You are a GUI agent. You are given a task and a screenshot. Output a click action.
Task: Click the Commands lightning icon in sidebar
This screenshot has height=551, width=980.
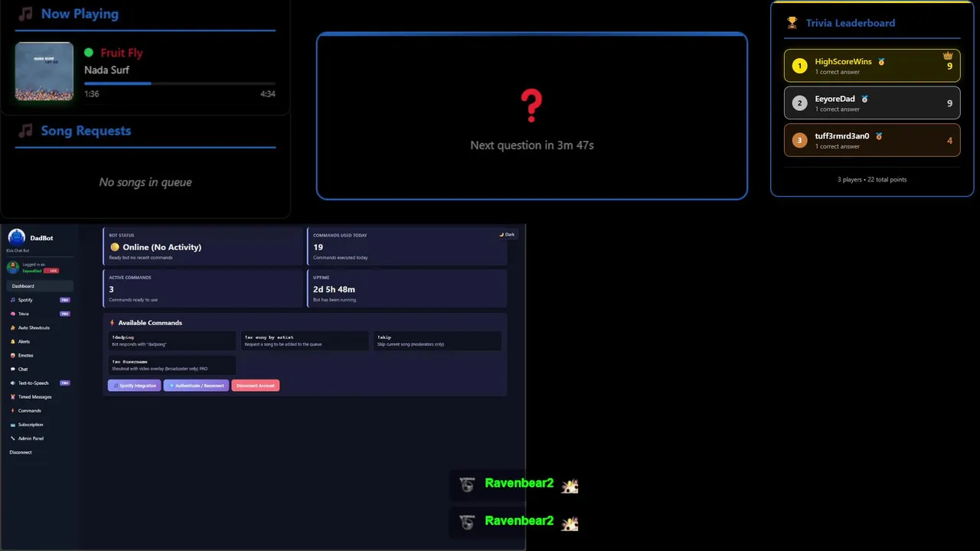click(12, 411)
